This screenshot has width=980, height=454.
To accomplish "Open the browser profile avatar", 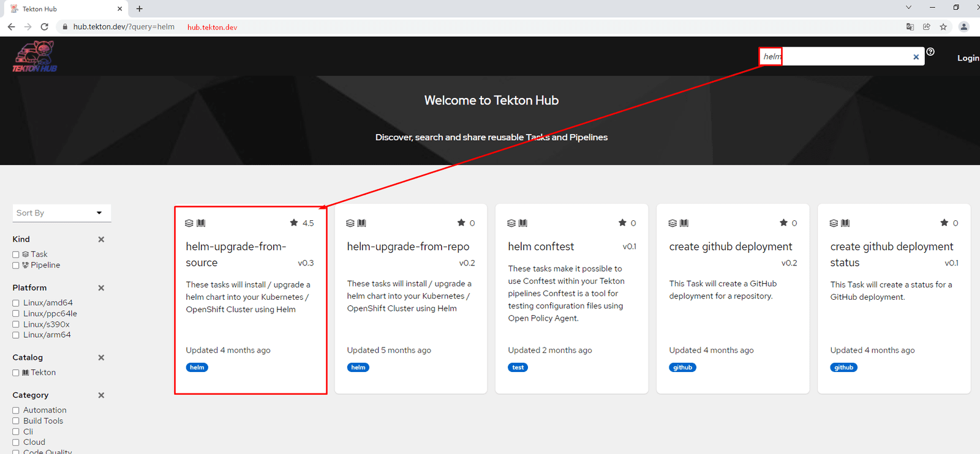I will (963, 27).
